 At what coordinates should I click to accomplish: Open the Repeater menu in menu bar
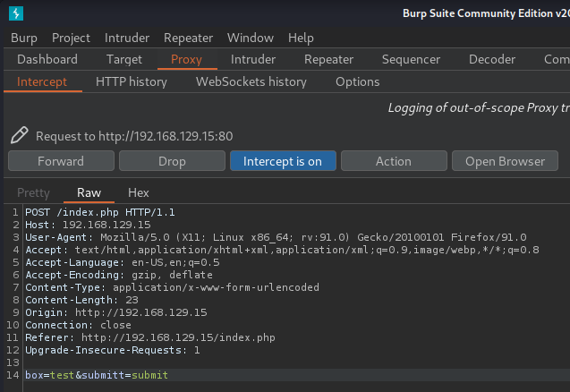(188, 38)
